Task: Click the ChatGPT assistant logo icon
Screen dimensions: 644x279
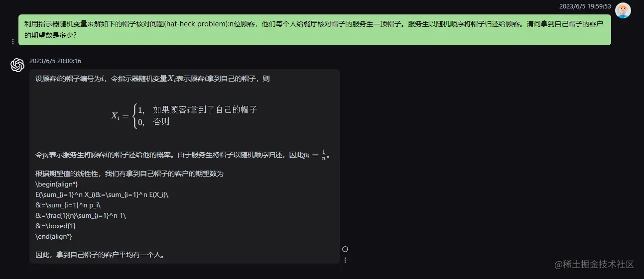Action: pyautogui.click(x=17, y=65)
